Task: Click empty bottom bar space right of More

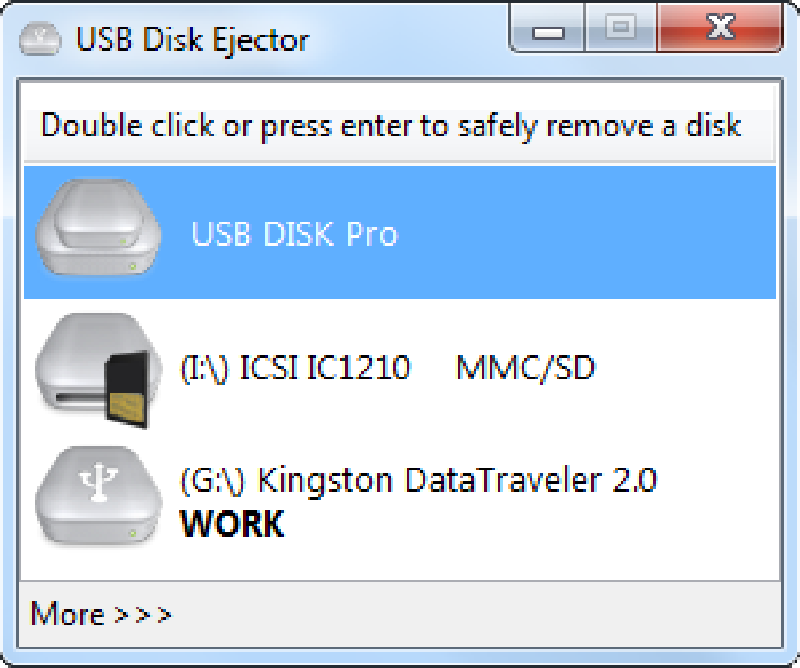Action: [x=480, y=613]
